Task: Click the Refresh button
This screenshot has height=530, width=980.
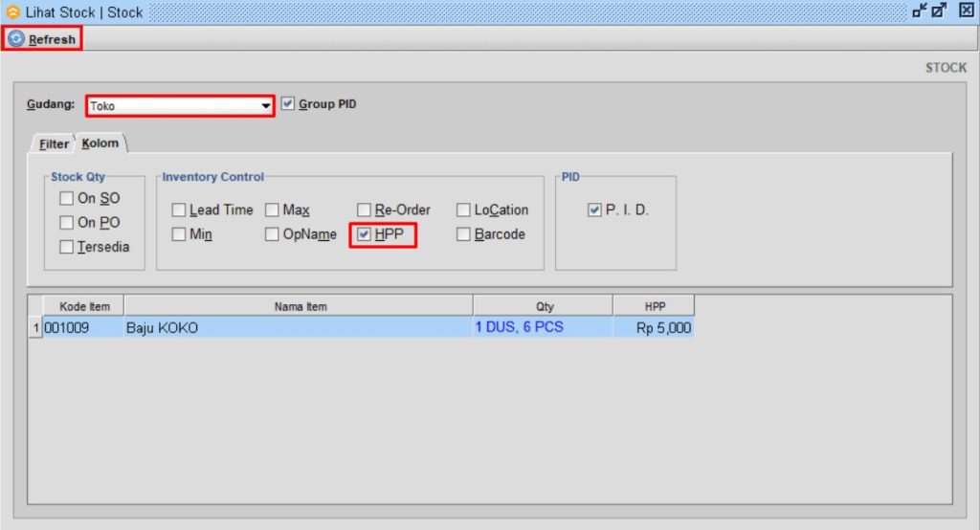Action: tap(42, 39)
